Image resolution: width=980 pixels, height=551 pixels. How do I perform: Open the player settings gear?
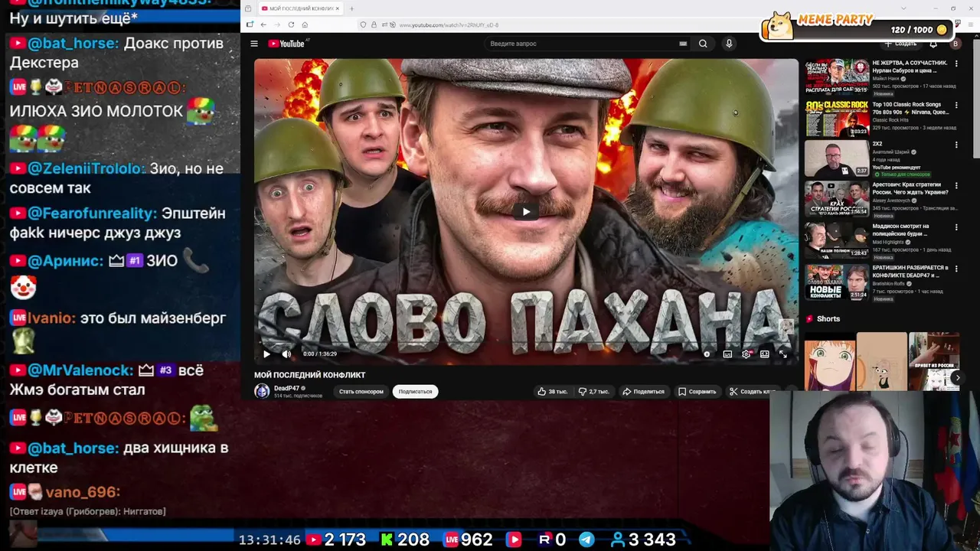click(746, 354)
